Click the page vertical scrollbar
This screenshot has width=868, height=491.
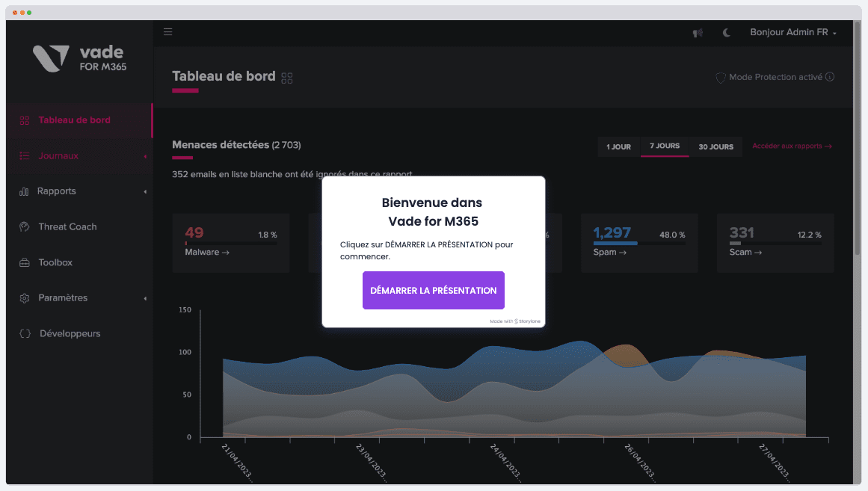pyautogui.click(x=858, y=138)
